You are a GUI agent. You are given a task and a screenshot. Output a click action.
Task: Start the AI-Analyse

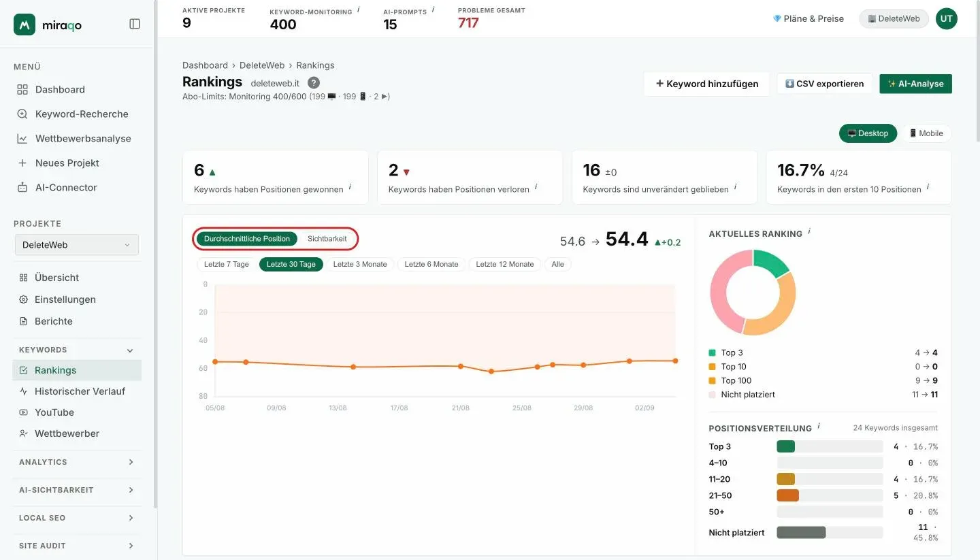(915, 84)
